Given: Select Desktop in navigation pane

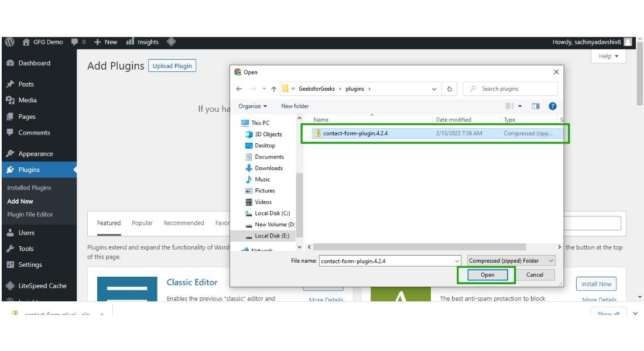Looking at the screenshot, I should coord(261,145).
